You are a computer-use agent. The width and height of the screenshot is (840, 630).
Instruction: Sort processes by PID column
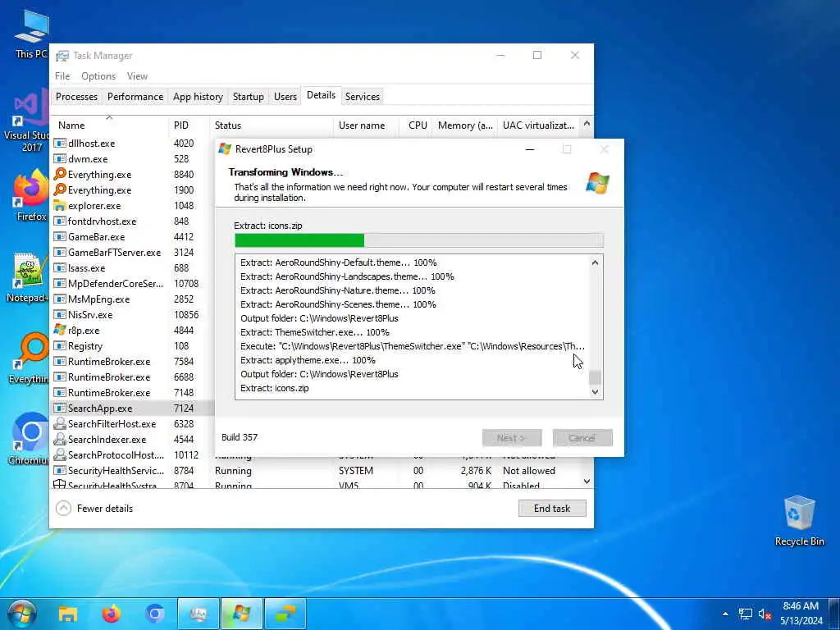coord(189,126)
